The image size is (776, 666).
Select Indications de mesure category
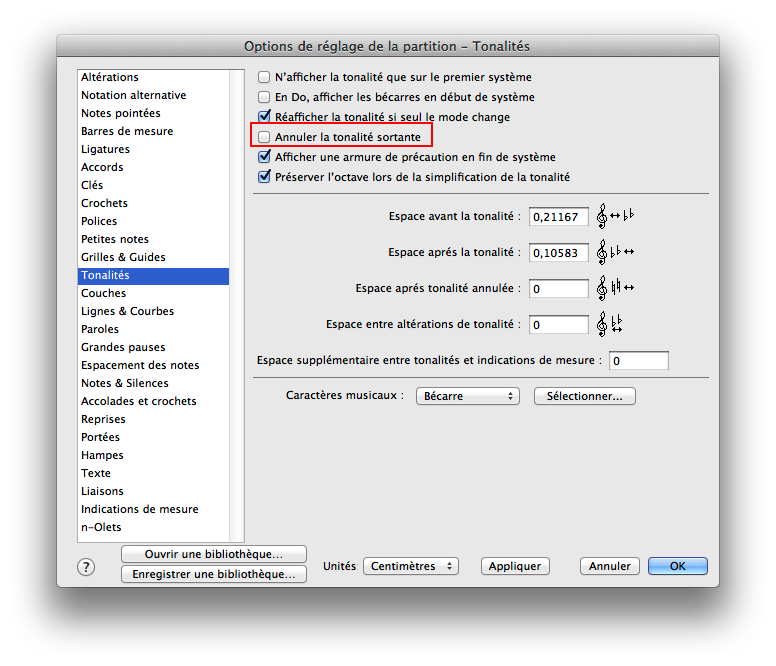point(140,509)
